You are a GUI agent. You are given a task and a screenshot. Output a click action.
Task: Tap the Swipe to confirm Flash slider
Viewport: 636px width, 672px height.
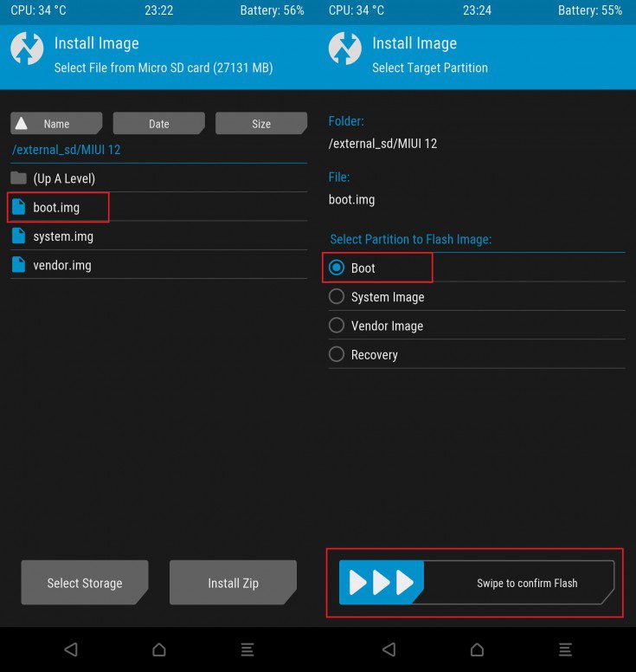477,583
